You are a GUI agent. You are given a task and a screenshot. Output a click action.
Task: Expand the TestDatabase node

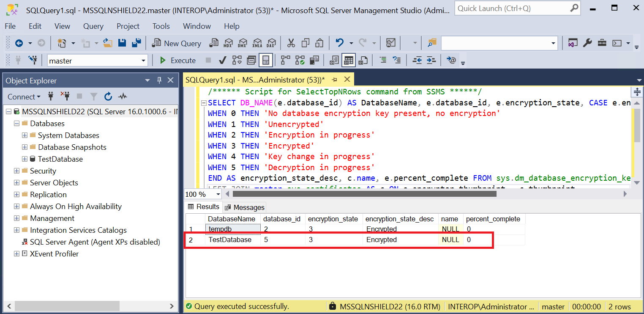pos(25,159)
